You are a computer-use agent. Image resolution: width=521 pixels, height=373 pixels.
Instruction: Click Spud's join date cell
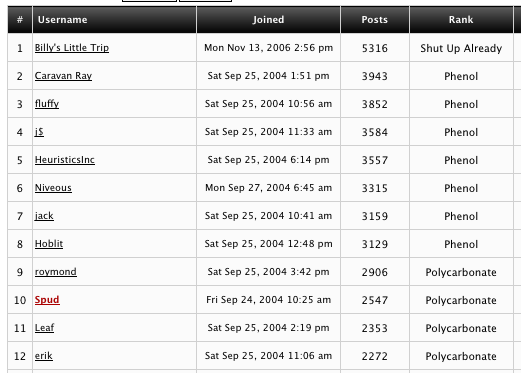268,300
